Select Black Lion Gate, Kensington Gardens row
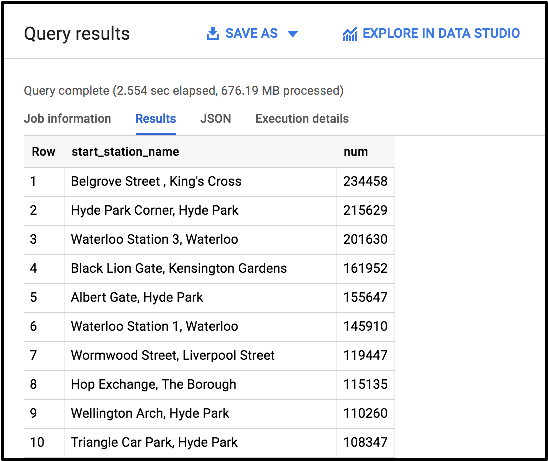Image resolution: width=548 pixels, height=461 pixels. tap(209, 269)
